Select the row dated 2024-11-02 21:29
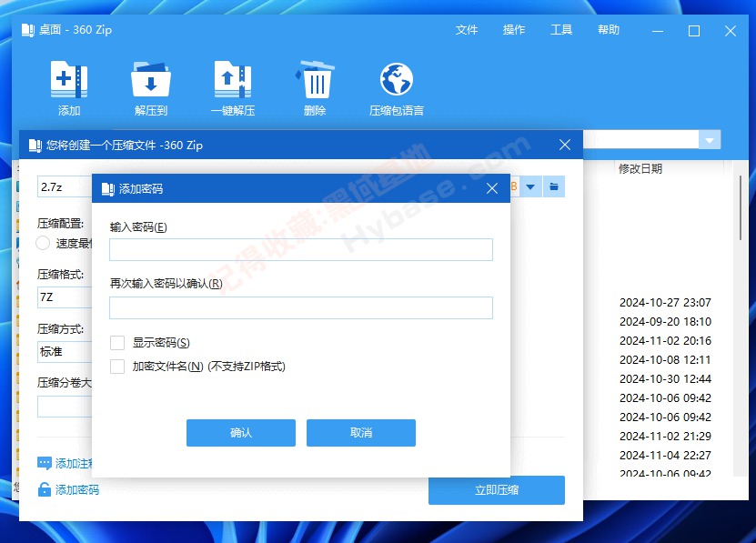Image resolution: width=756 pixels, height=543 pixels. pyautogui.click(x=665, y=437)
